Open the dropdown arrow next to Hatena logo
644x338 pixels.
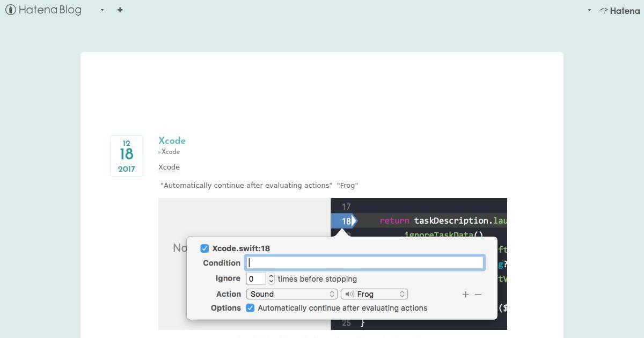point(589,10)
